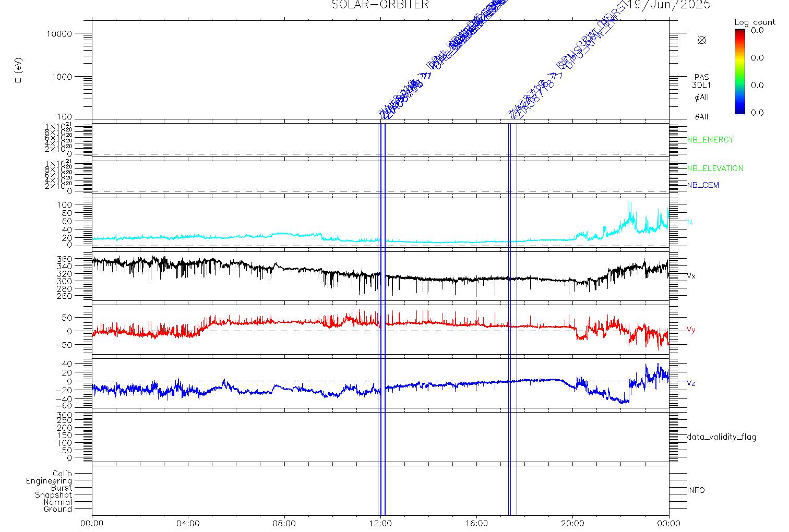Click the green NB_ENERGY label

[x=710, y=140]
